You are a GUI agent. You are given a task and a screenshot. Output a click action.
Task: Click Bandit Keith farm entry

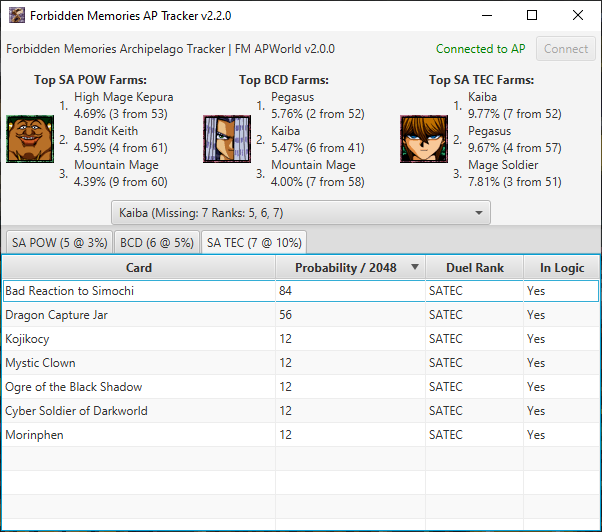point(121,139)
